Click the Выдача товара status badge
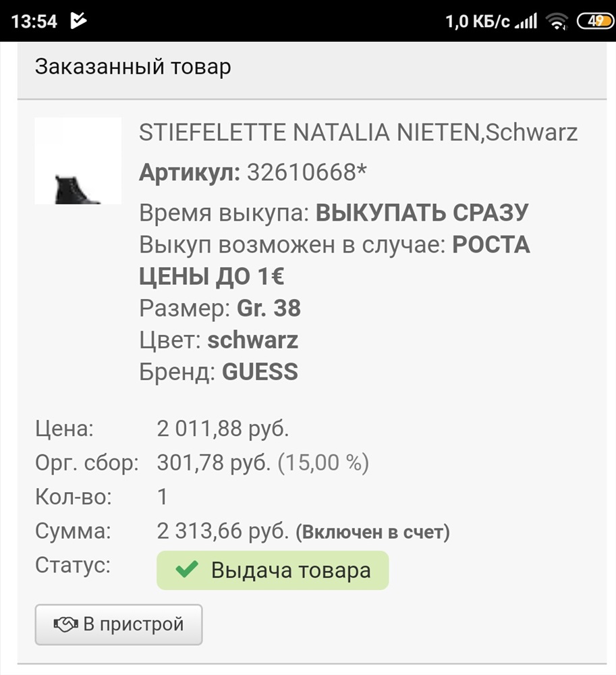This screenshot has height=675, width=616. point(273,570)
